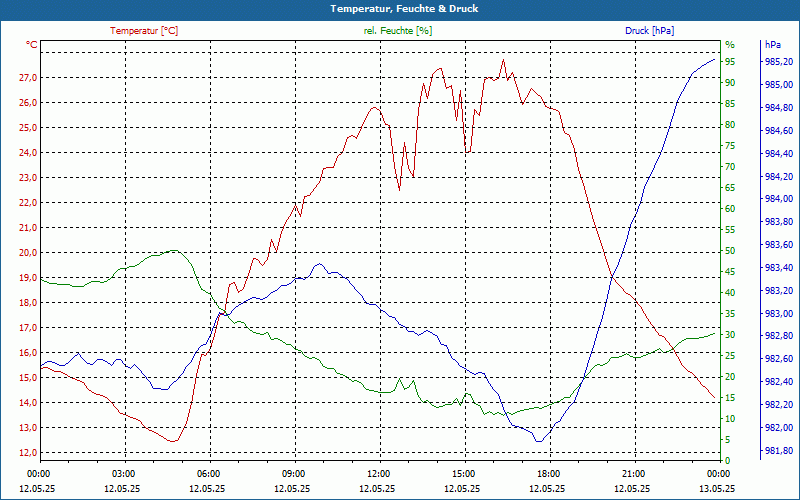Click the 19,0 temperature axis value
Screen dimensions: 800x500
(x=28, y=278)
